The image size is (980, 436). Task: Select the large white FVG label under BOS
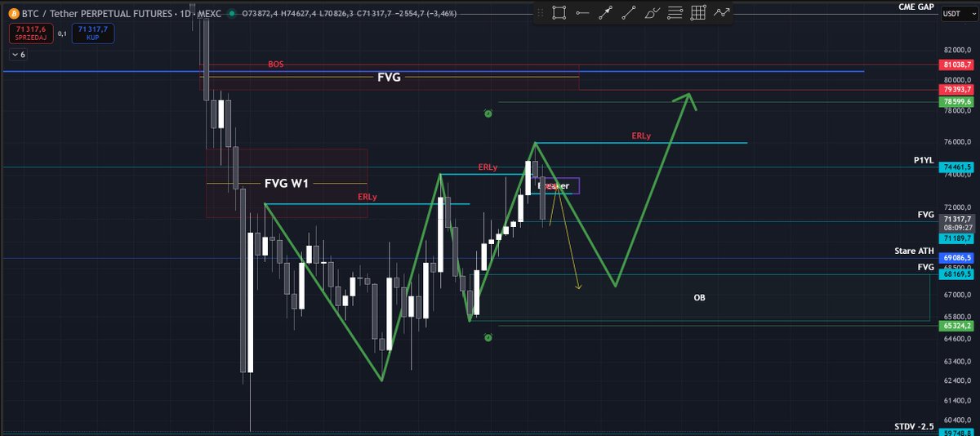click(x=389, y=78)
